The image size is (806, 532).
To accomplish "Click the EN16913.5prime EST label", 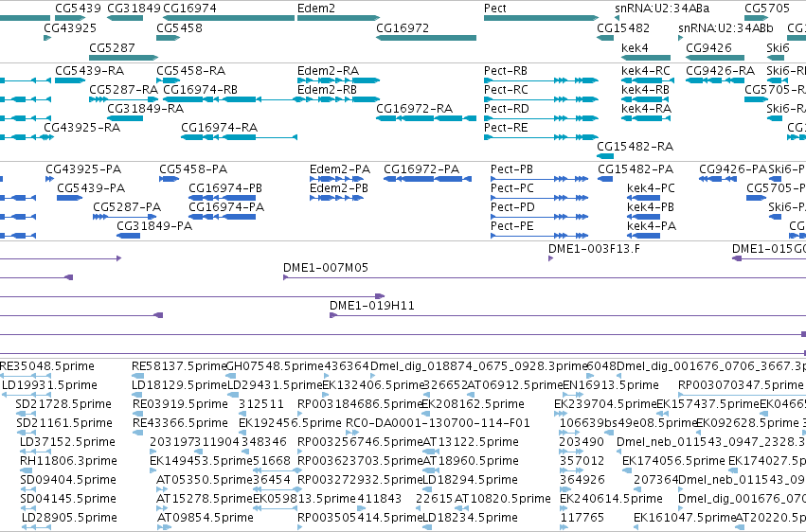I will [611, 385].
